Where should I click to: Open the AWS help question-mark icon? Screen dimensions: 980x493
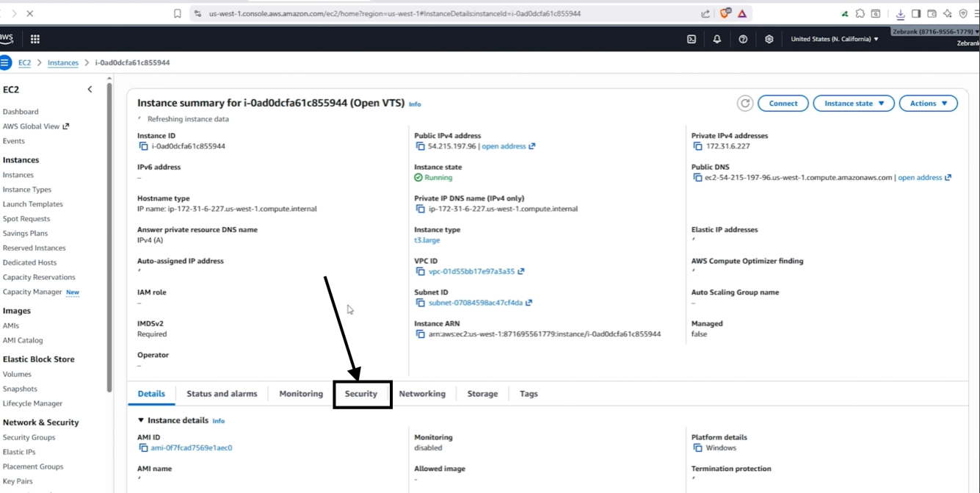pyautogui.click(x=743, y=39)
